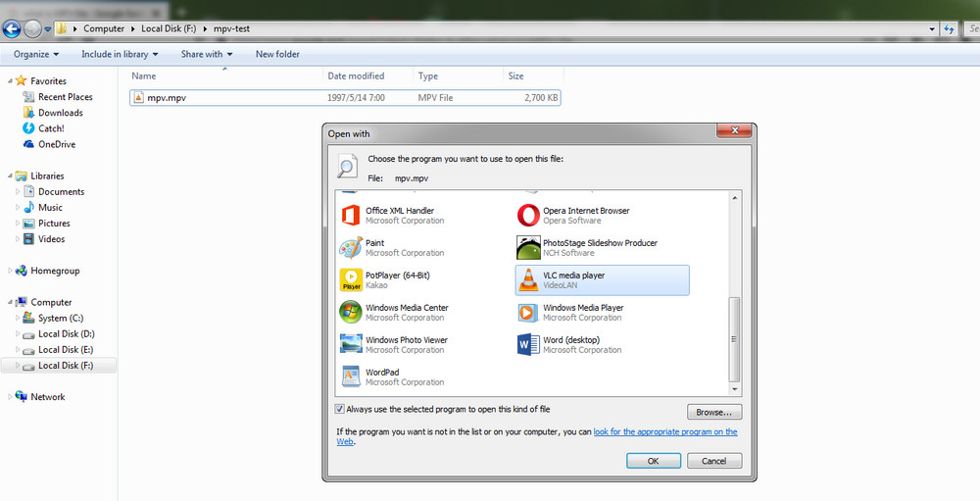Click the New folder toolbar button

(277, 55)
